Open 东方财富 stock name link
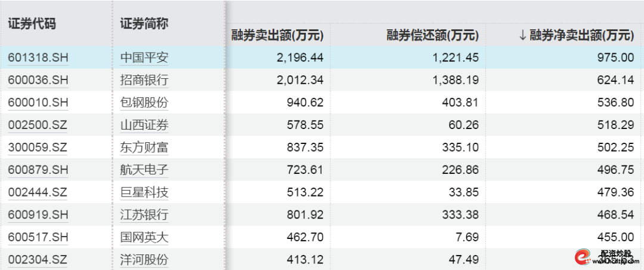This screenshot has height=270, width=644. [x=144, y=148]
